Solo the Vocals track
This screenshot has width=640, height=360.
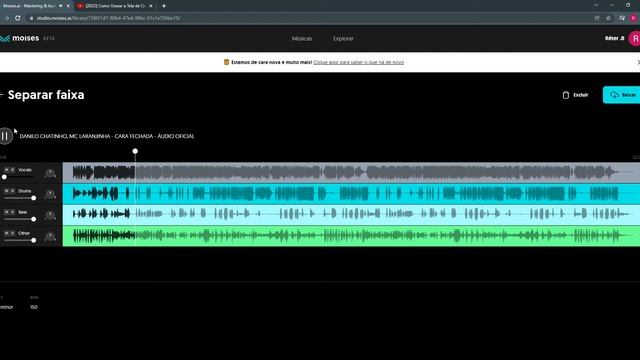[12, 170]
